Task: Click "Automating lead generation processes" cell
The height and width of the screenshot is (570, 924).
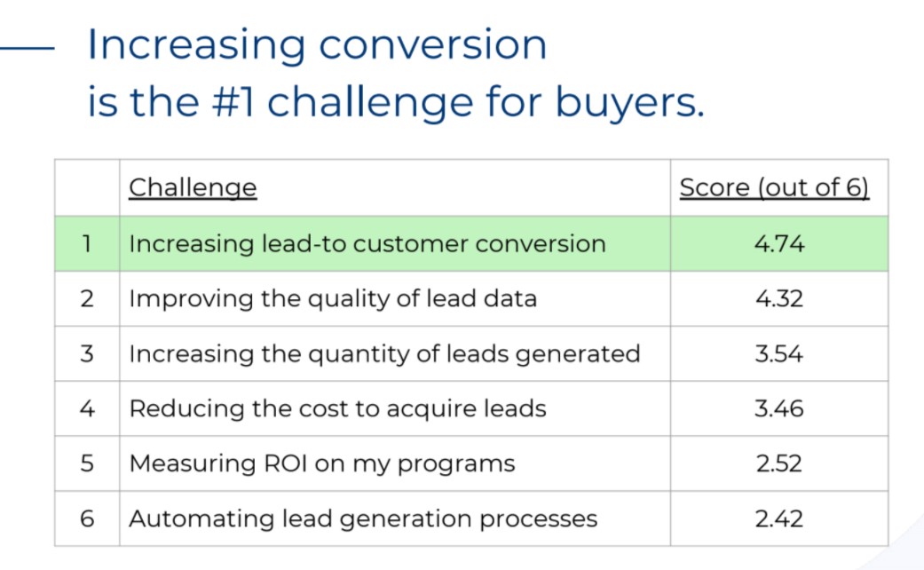Action: 363,519
